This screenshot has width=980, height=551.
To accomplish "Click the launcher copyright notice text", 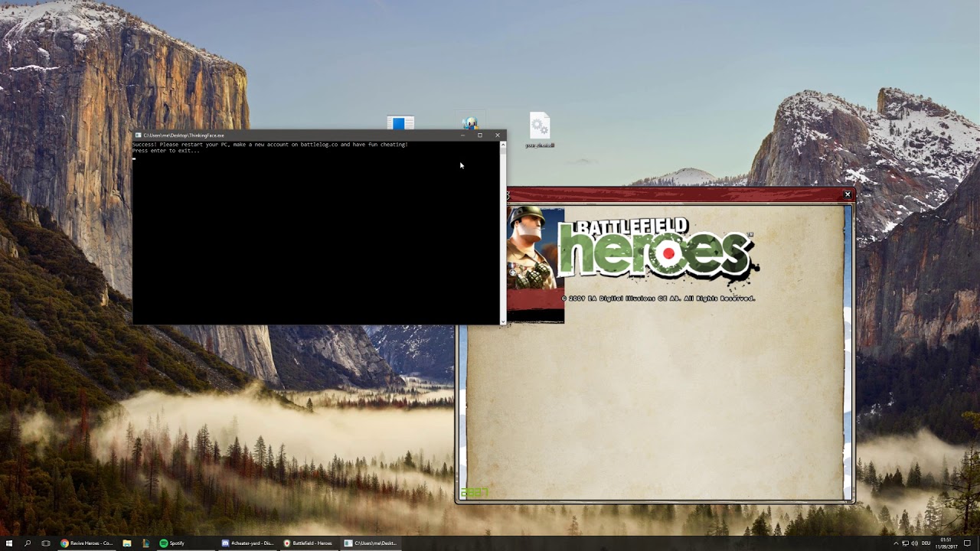I will [x=658, y=298].
